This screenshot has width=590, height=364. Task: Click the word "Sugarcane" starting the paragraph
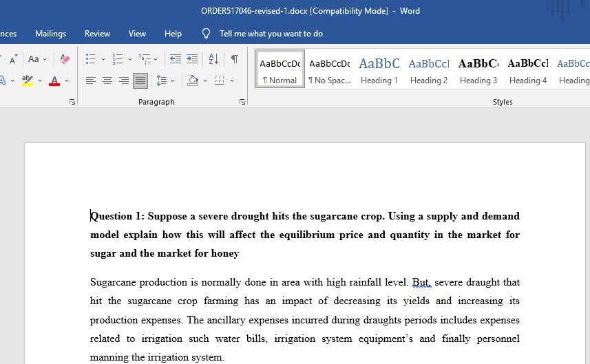click(x=113, y=282)
